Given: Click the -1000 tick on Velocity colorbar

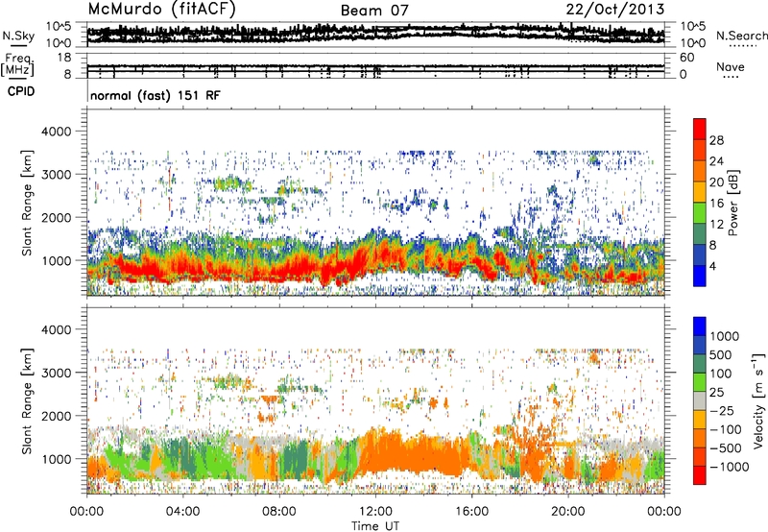Looking at the screenshot, I should (729, 467).
